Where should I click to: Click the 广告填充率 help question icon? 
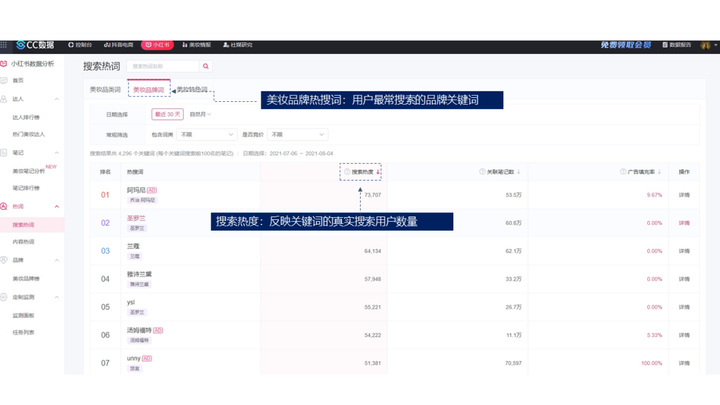(x=623, y=172)
